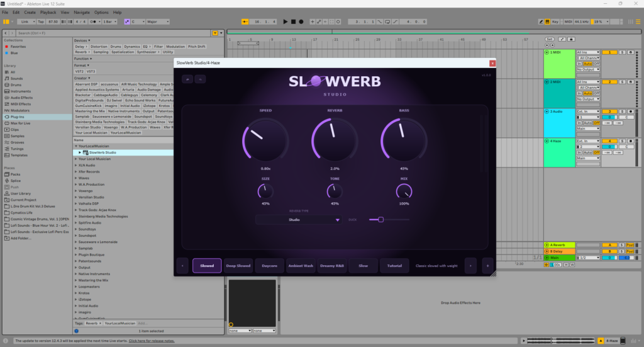Click the previous locator arrow icon
644x347 pixels.
click(x=547, y=45)
